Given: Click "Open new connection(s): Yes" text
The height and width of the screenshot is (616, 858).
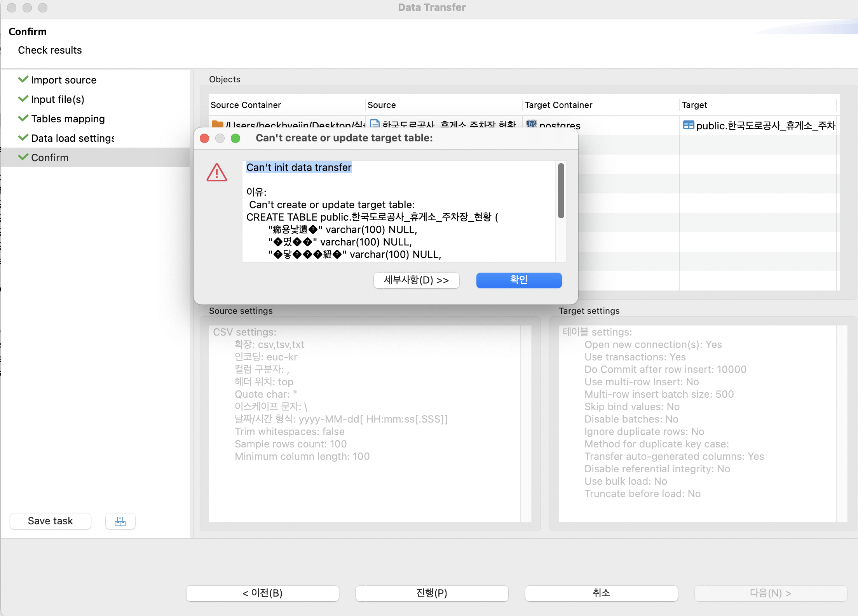Looking at the screenshot, I should tap(653, 345).
